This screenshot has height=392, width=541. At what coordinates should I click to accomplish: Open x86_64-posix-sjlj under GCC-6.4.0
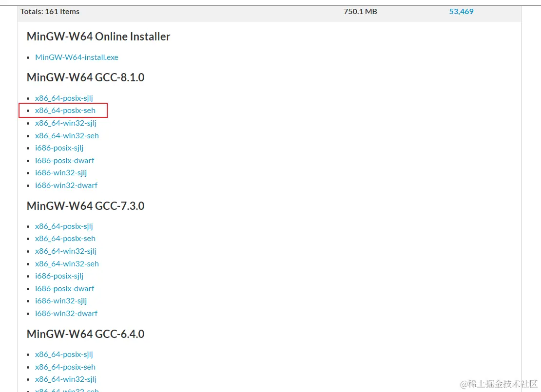pos(64,355)
